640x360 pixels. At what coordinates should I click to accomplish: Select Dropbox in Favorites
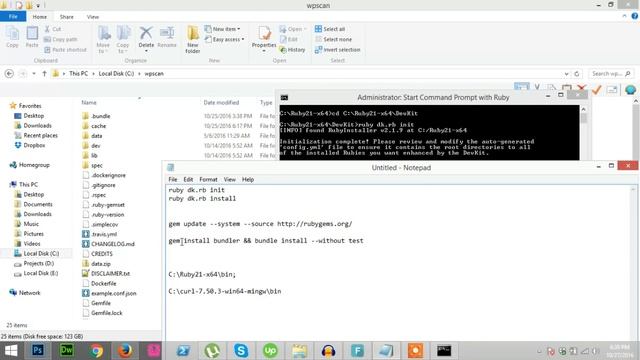pos(30,145)
